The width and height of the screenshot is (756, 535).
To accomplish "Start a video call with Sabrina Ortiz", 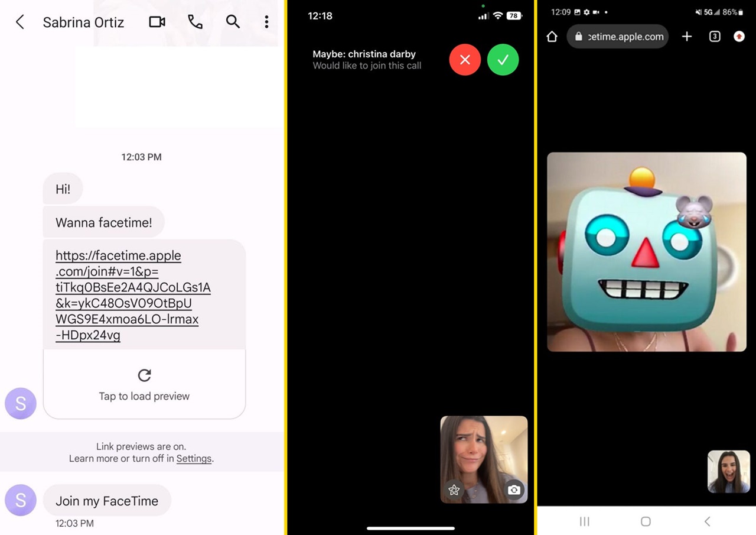I will tap(156, 22).
